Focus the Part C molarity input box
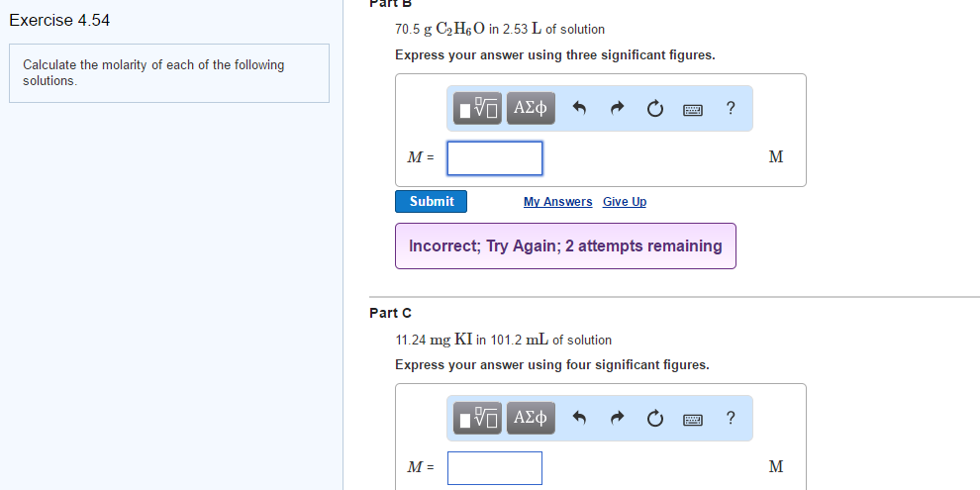 (x=494, y=468)
